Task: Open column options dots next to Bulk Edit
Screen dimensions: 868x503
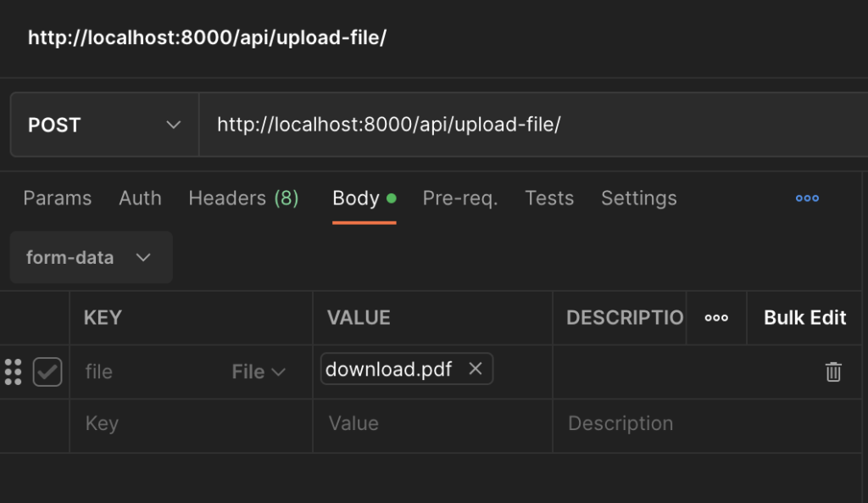Action: point(716,318)
